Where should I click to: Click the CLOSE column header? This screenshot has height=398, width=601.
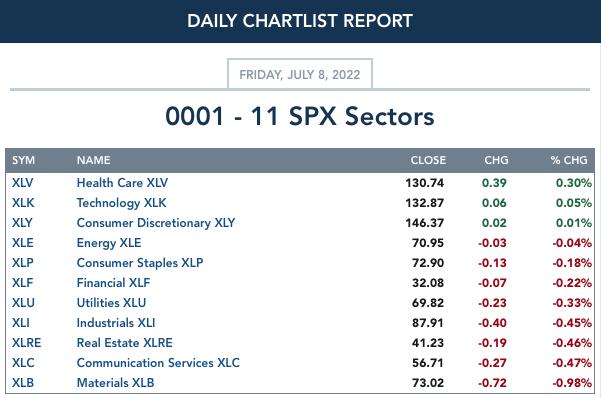428,160
